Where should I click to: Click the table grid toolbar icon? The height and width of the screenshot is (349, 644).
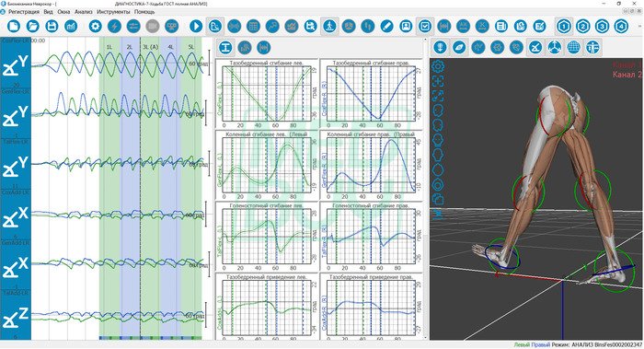coord(253,27)
